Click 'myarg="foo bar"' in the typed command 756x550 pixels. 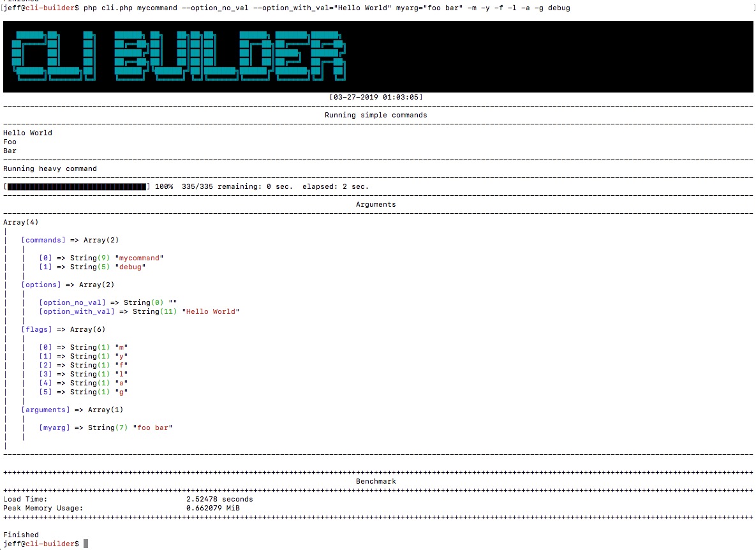pyautogui.click(x=429, y=8)
